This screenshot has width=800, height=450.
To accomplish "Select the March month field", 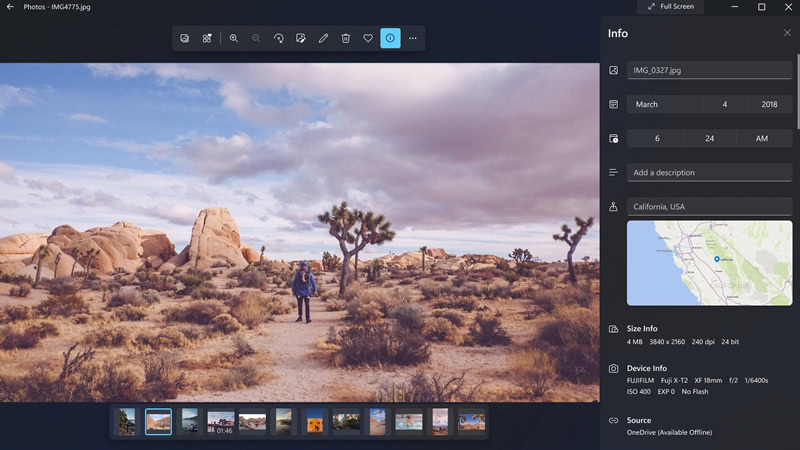I will (x=664, y=104).
